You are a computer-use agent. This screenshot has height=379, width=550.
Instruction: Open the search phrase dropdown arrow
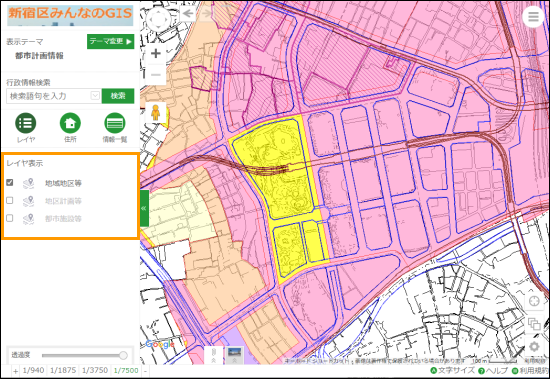tap(95, 95)
